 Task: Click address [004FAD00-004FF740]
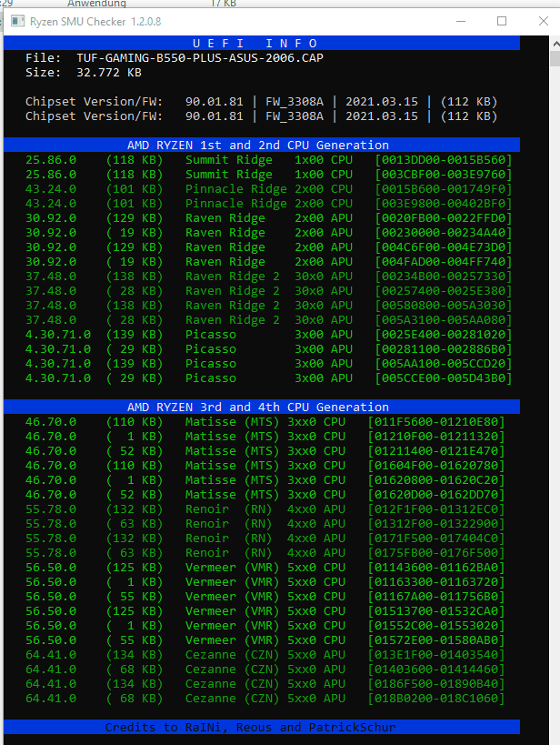point(444,262)
